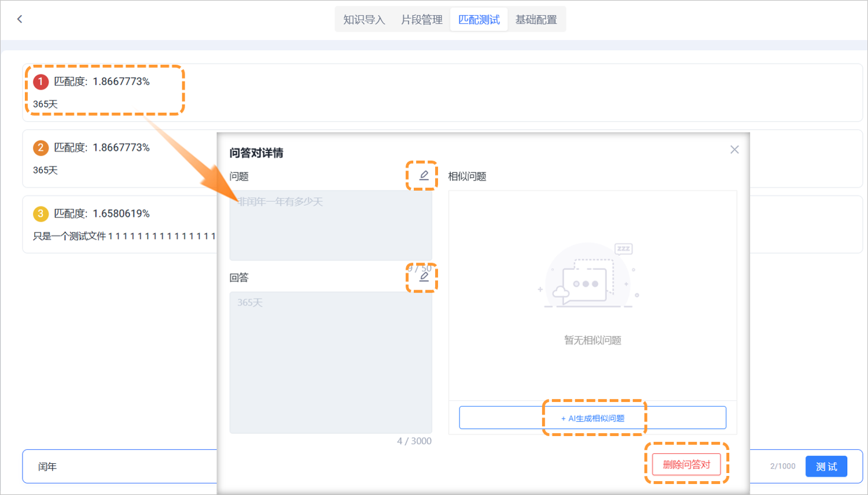Image resolution: width=868 pixels, height=495 pixels.
Task: Select the 匹配测试 tab
Action: click(479, 20)
